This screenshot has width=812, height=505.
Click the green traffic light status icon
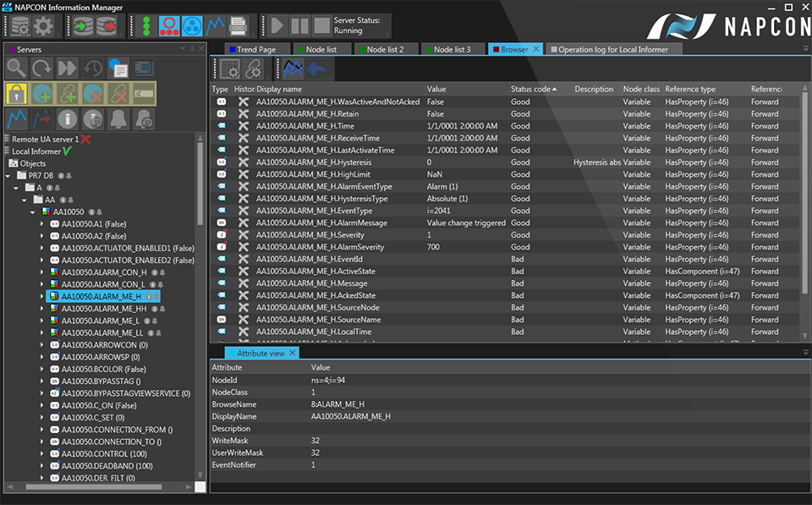point(145,25)
